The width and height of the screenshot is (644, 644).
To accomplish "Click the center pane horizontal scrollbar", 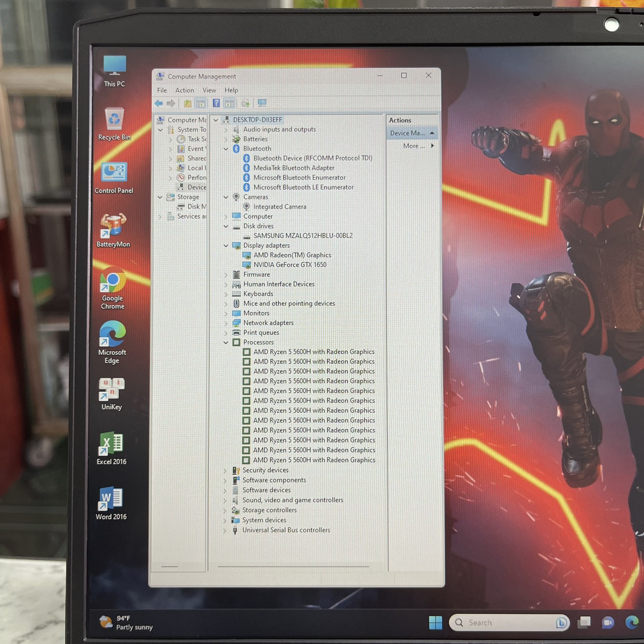I will (293, 566).
